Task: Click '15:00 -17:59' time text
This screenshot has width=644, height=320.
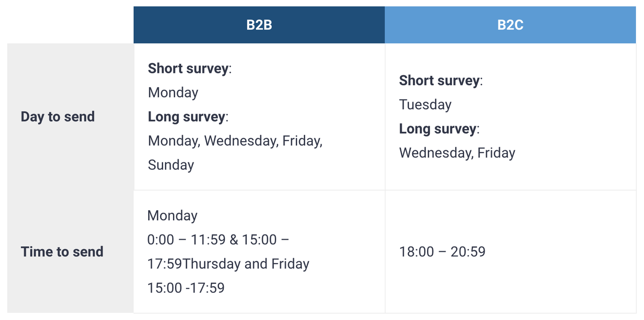Action: (186, 287)
